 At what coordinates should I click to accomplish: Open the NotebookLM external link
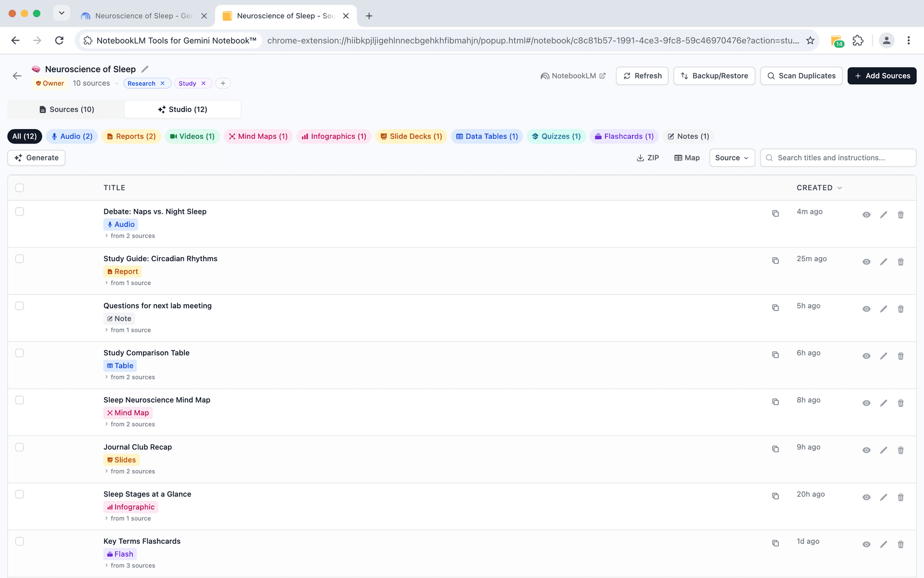(x=573, y=76)
